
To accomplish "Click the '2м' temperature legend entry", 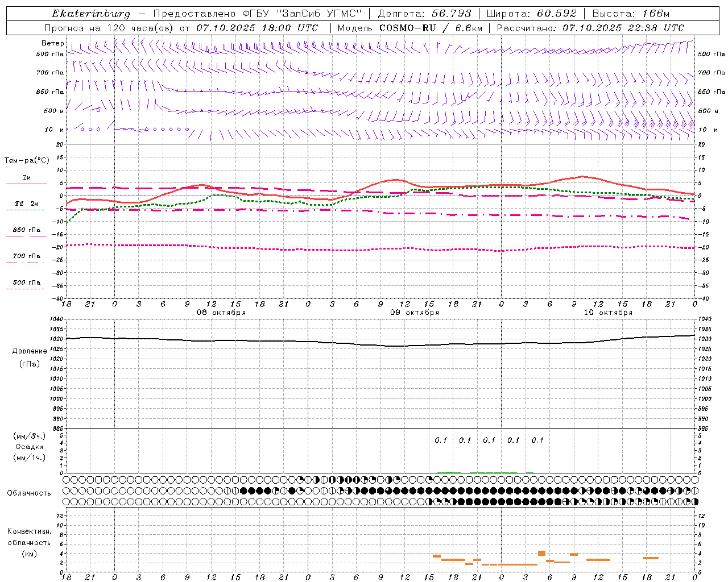I will coord(27,178).
